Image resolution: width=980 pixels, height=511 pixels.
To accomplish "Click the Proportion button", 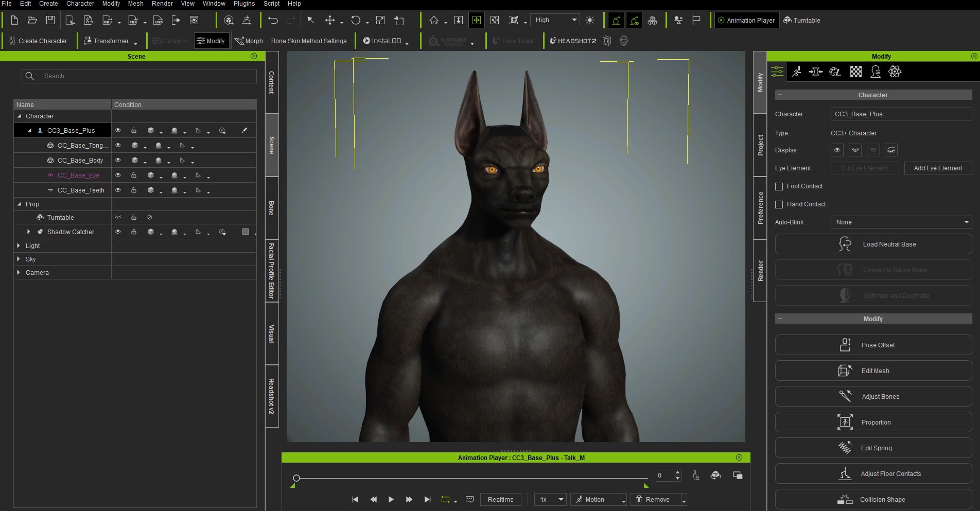I will pyautogui.click(x=873, y=422).
